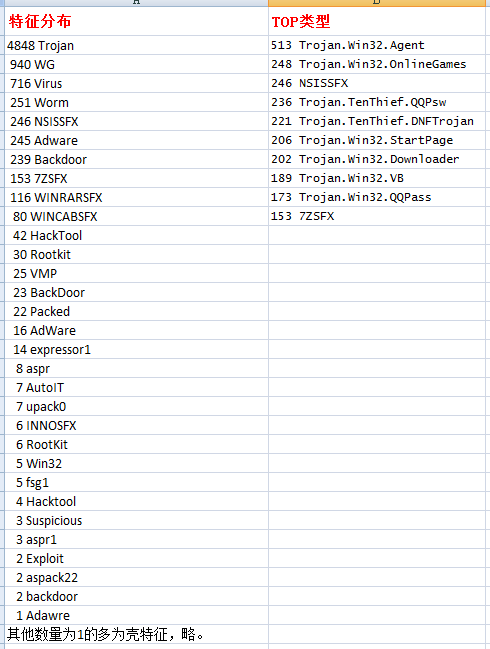This screenshot has height=649, width=490.
Task: Select the 716 Virus cell
Action: [136, 83]
